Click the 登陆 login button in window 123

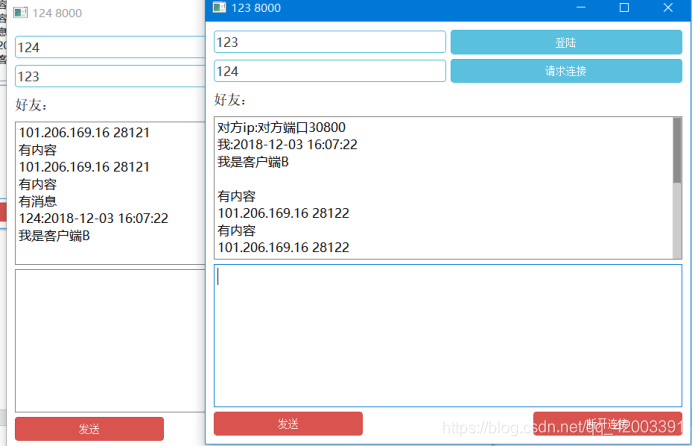(x=566, y=42)
